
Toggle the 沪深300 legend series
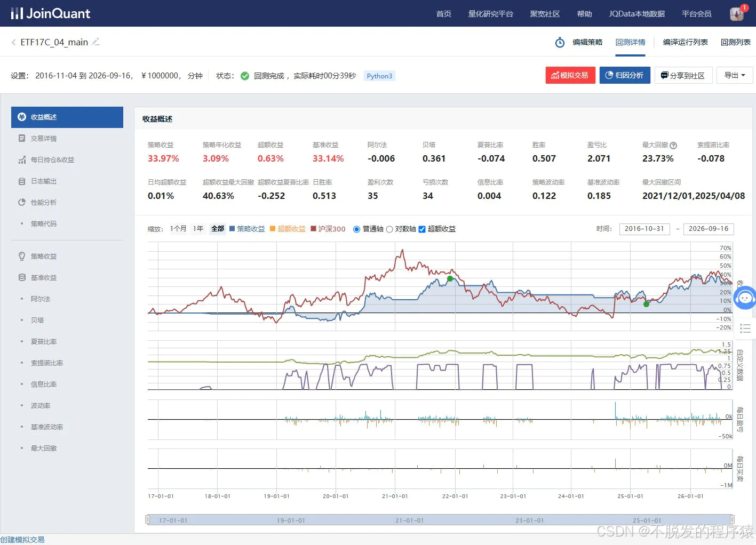(328, 229)
